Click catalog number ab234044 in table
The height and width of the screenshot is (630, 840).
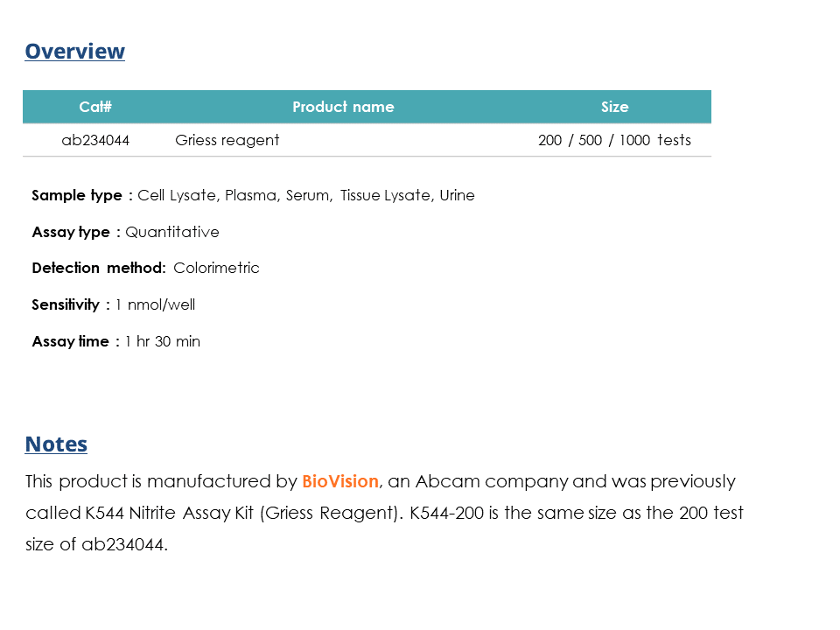pos(95,140)
